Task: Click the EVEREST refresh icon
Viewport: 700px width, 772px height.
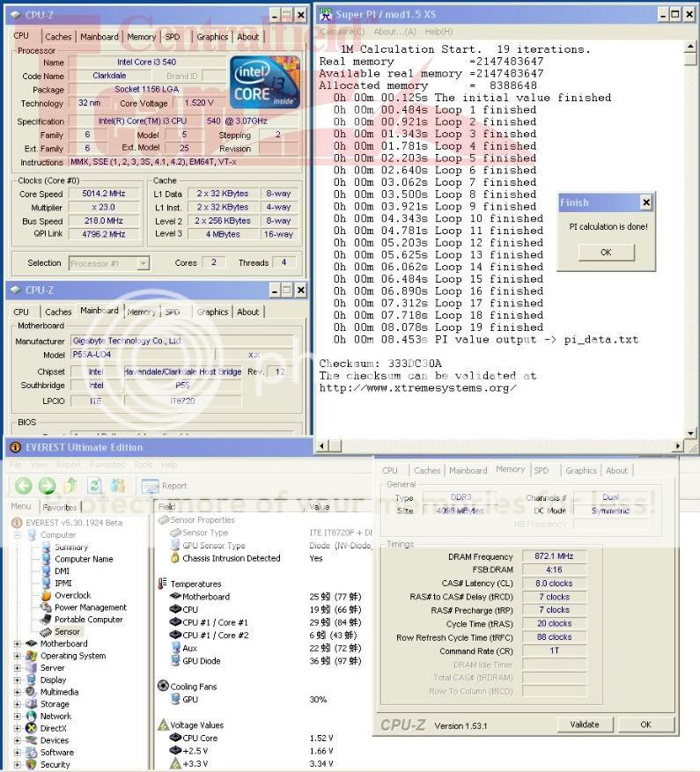Action: click(x=94, y=485)
